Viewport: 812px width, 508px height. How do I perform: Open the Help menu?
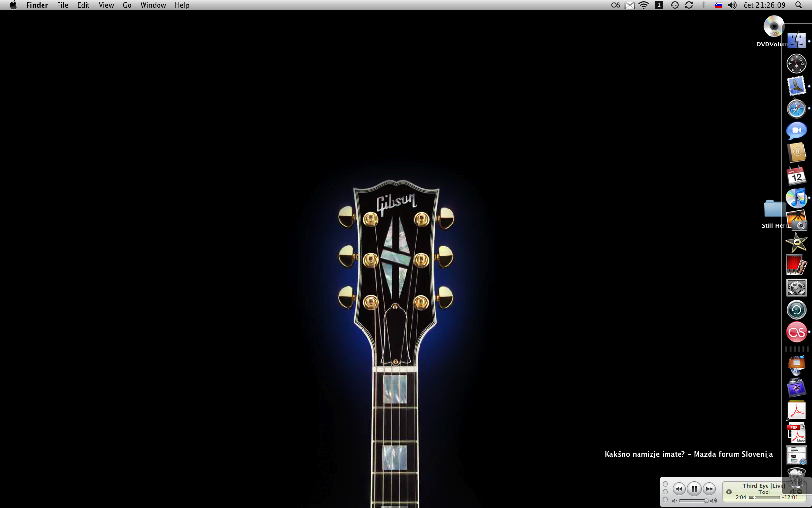pos(182,5)
